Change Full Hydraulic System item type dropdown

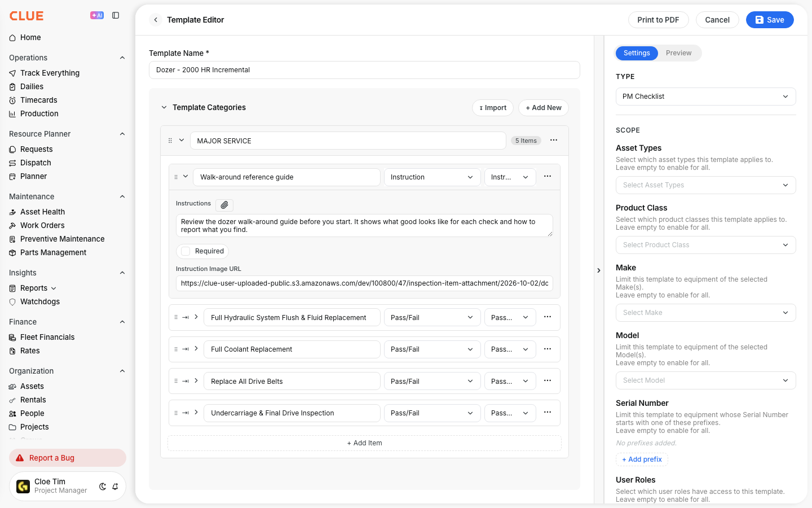point(432,318)
